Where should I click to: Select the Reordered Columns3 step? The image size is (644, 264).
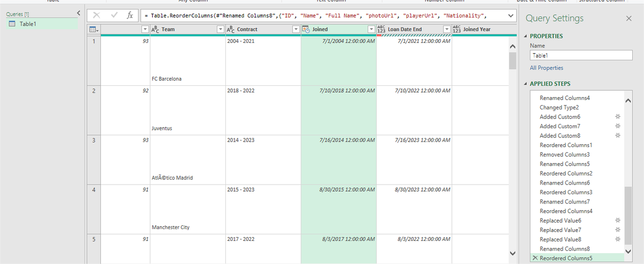tap(566, 192)
